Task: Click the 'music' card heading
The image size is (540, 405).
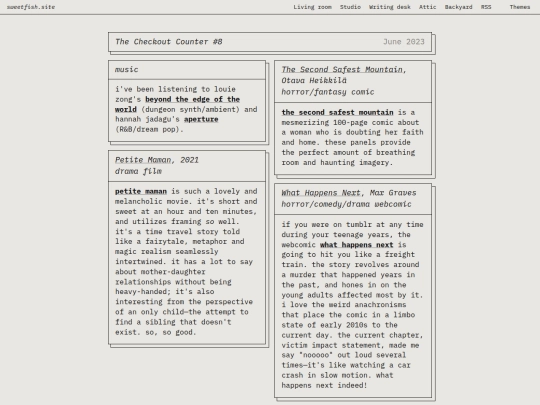Action: (126, 70)
